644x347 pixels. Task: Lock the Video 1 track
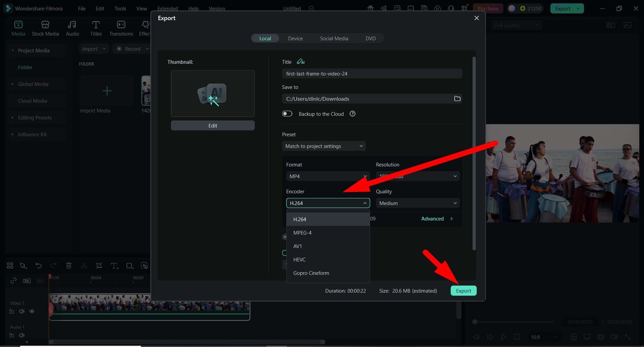click(12, 311)
